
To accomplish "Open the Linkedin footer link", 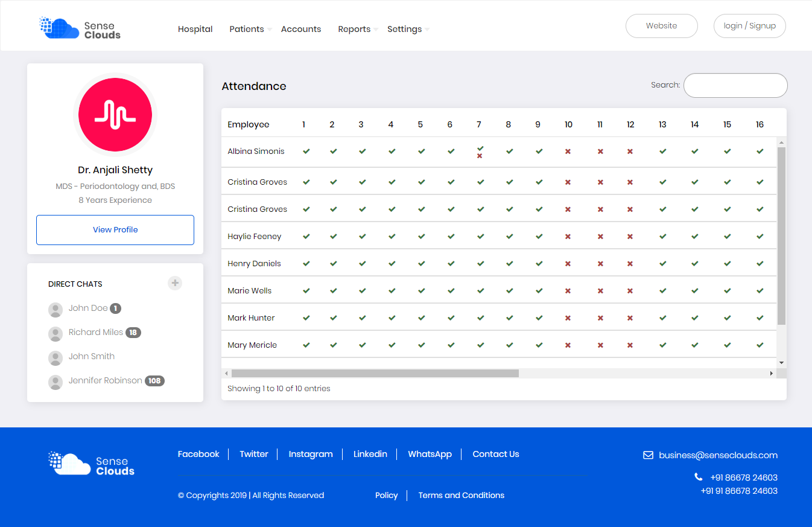I will [x=370, y=454].
